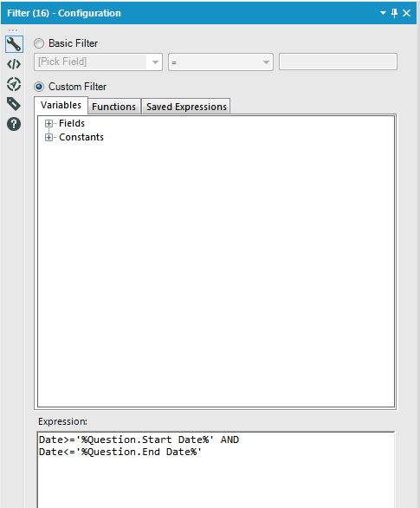Open the wrench Configuration icon
The width and height of the screenshot is (420, 508).
click(x=14, y=44)
